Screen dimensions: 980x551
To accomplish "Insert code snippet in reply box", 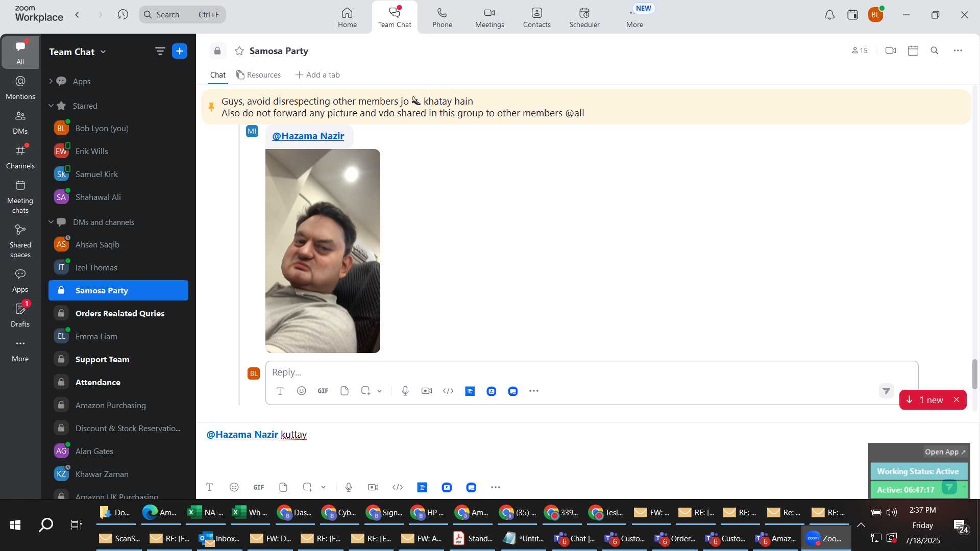I will coord(448,391).
